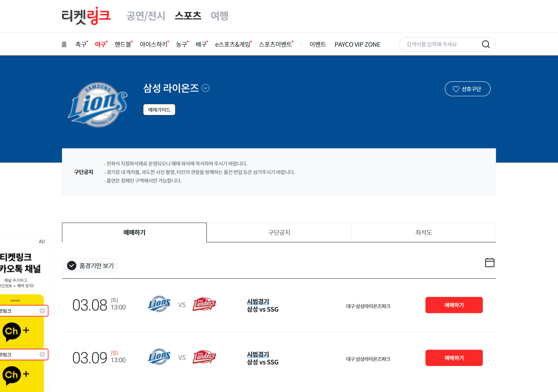
Task: Click the SSG Landers logo in the 03.09 match
Action: tap(204, 357)
